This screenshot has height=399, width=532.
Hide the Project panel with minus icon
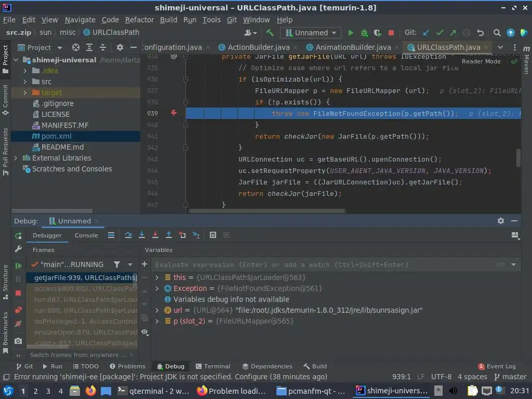coord(134,47)
